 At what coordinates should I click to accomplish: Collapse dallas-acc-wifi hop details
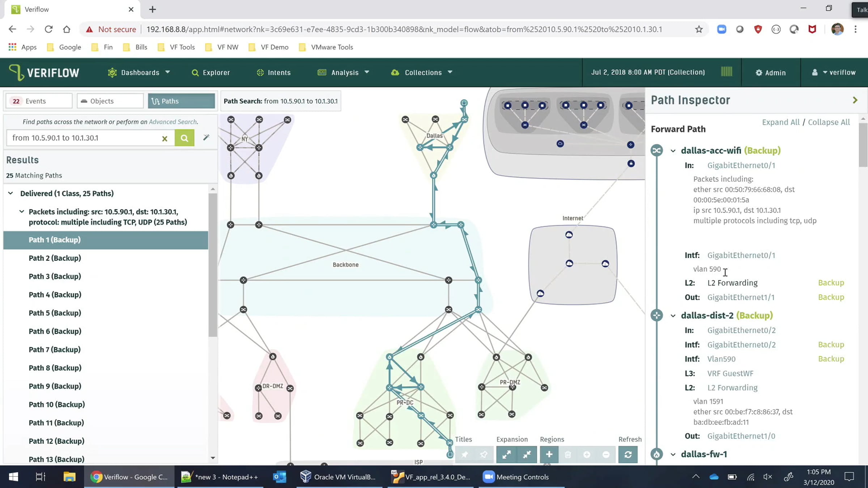673,151
